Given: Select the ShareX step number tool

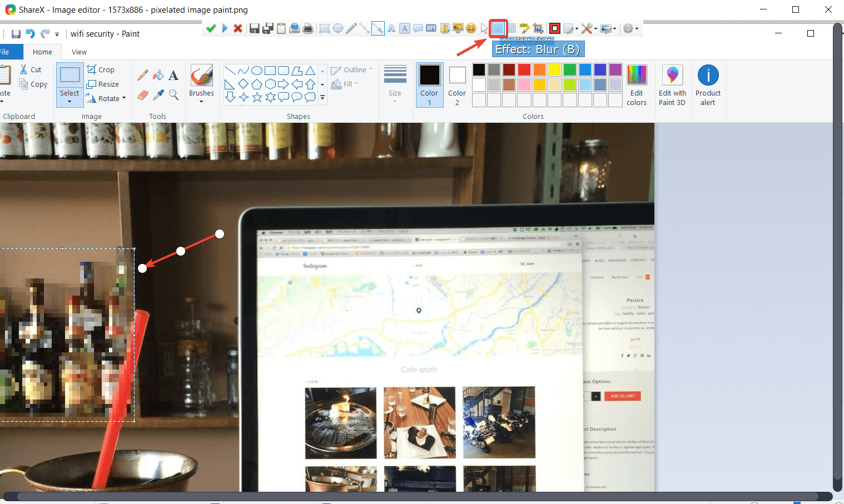Looking at the screenshot, I should (x=431, y=28).
